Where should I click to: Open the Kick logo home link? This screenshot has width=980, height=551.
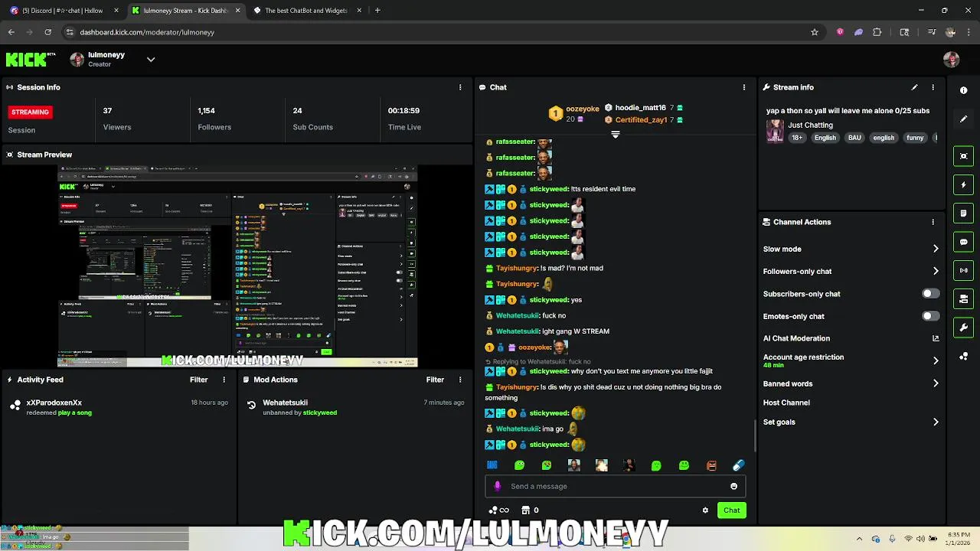[x=31, y=60]
